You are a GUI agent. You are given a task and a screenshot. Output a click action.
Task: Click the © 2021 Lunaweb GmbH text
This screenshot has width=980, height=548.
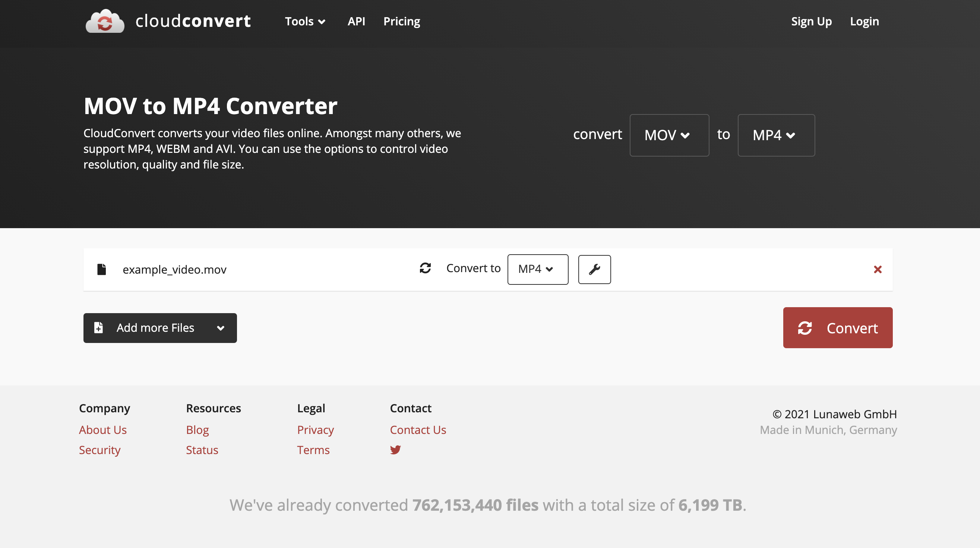[x=834, y=414]
